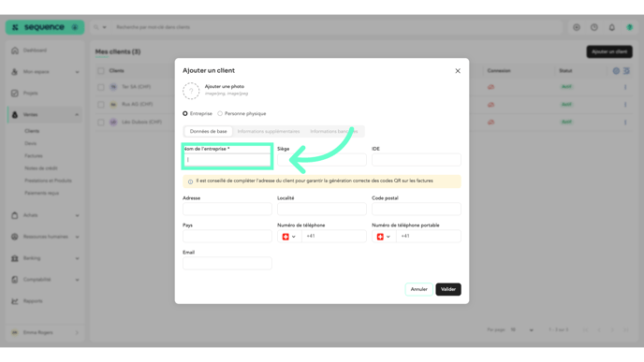Click Ajouter un client button
Image resolution: width=644 pixels, height=362 pixels.
[x=609, y=51]
